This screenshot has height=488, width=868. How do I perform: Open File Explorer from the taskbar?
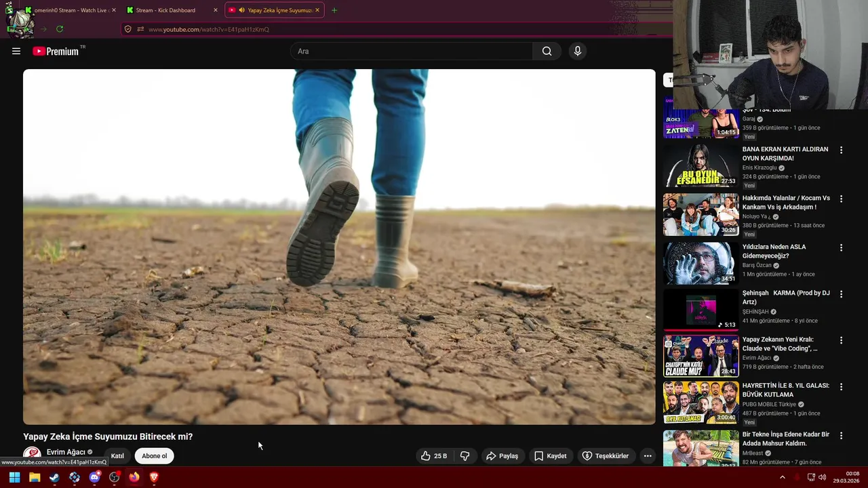(x=35, y=477)
